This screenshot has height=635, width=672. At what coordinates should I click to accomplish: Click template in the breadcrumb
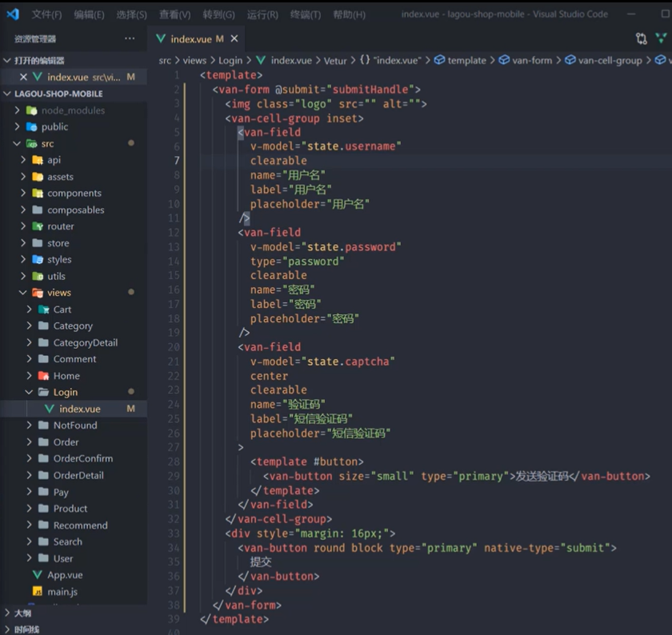tap(466, 61)
